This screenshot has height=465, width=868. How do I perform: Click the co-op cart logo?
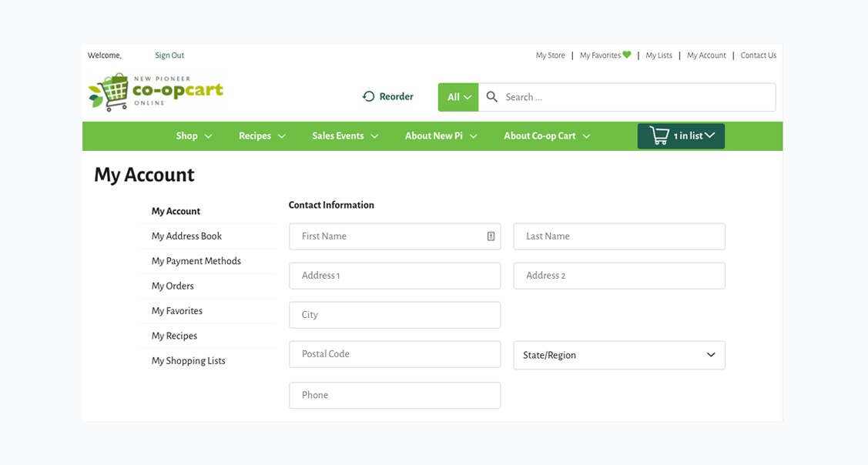pyautogui.click(x=156, y=92)
